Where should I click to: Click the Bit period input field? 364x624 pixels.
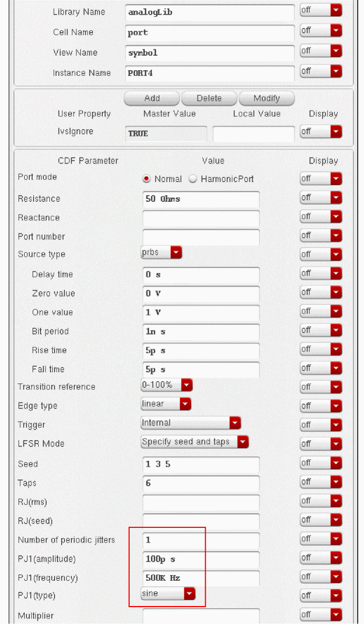201,332
